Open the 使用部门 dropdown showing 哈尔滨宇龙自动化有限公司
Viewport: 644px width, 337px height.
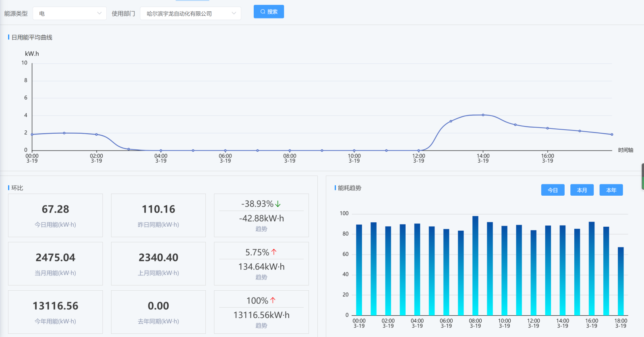(x=191, y=13)
